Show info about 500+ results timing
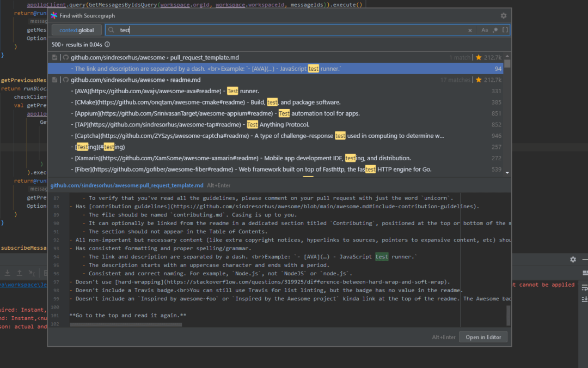588x368 pixels. (107, 44)
